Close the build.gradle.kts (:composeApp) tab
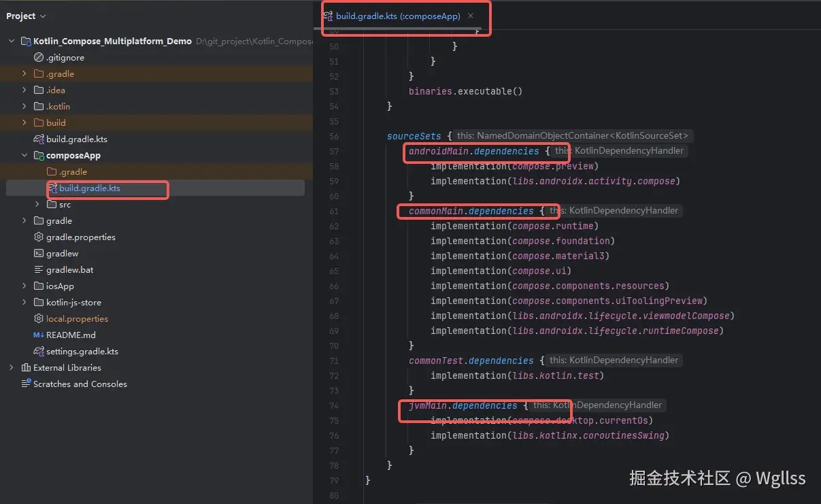The image size is (821, 504). pyautogui.click(x=471, y=16)
